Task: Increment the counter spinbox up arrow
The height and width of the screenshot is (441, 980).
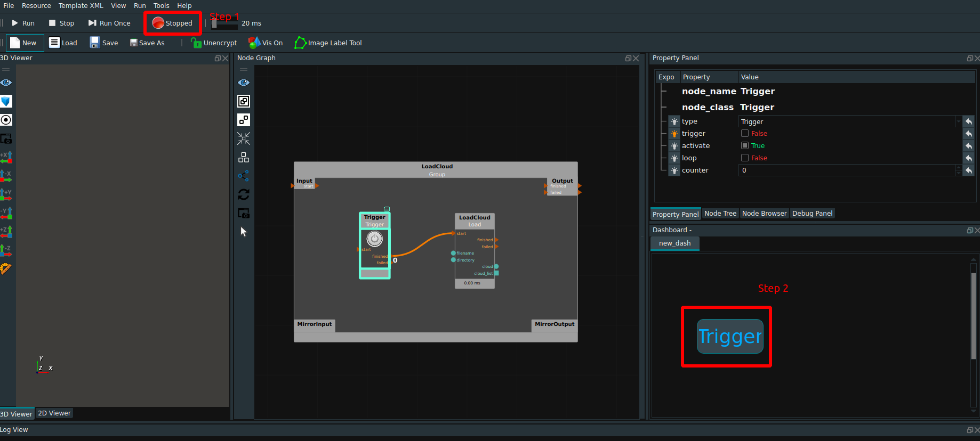Action: click(959, 167)
